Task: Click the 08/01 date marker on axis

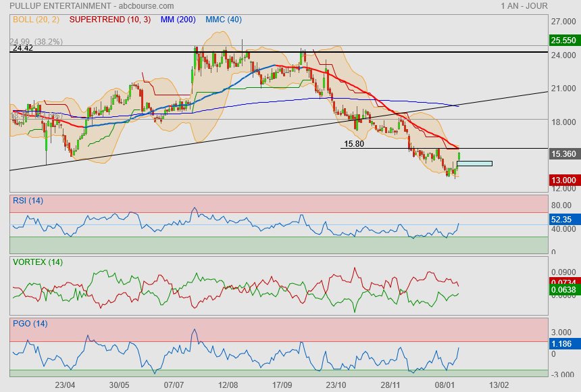Action: (x=445, y=385)
